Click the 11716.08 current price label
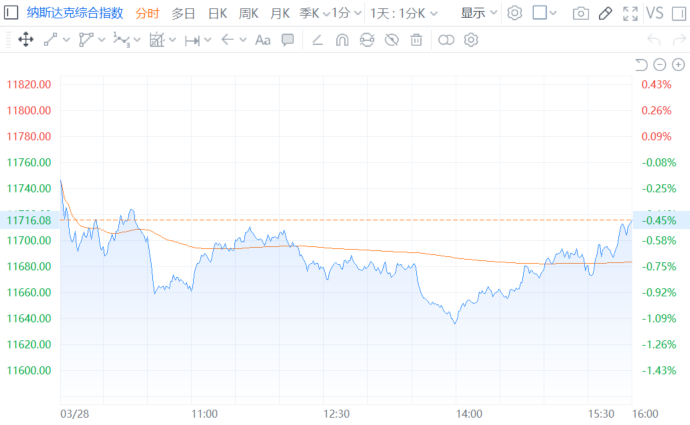The image size is (690, 425). pyautogui.click(x=29, y=220)
